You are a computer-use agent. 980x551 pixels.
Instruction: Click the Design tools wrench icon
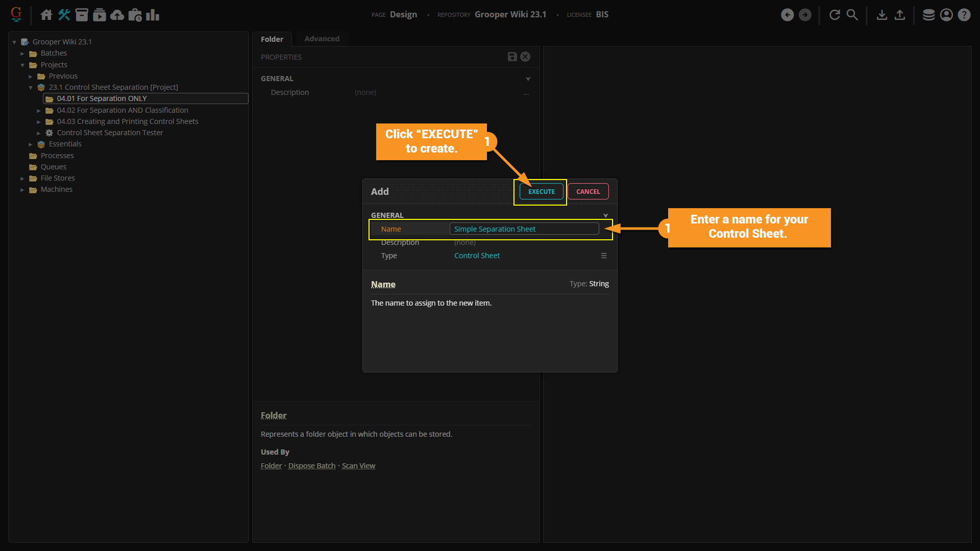pos(64,15)
